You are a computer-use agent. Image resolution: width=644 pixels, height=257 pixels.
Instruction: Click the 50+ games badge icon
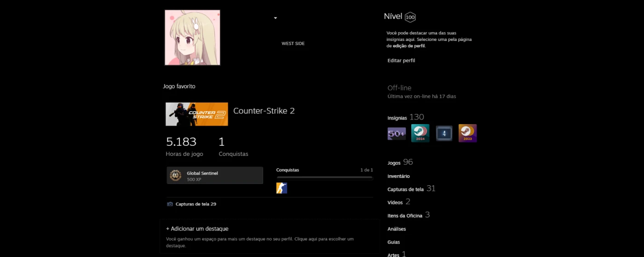pyautogui.click(x=397, y=133)
